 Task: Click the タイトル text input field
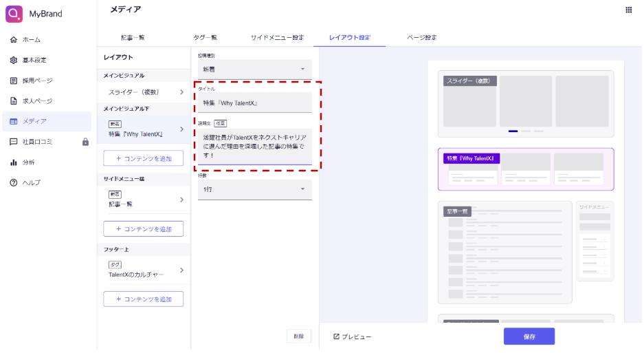tap(254, 103)
